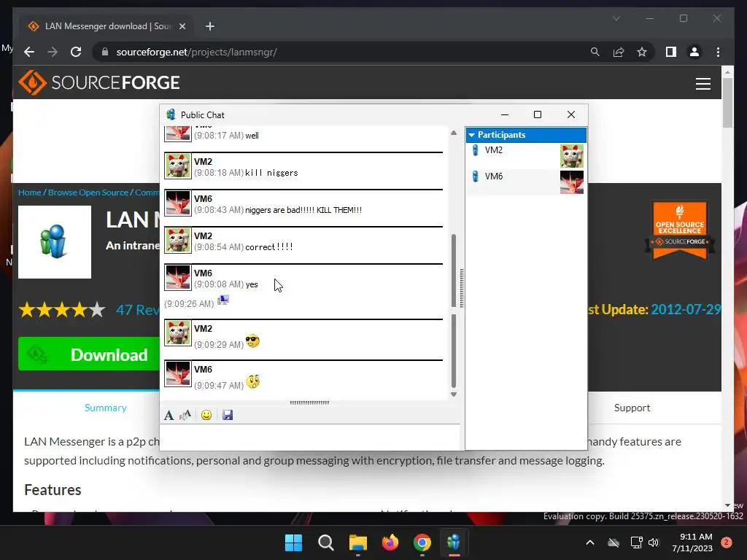Click the SourceForge logo

coord(99,82)
